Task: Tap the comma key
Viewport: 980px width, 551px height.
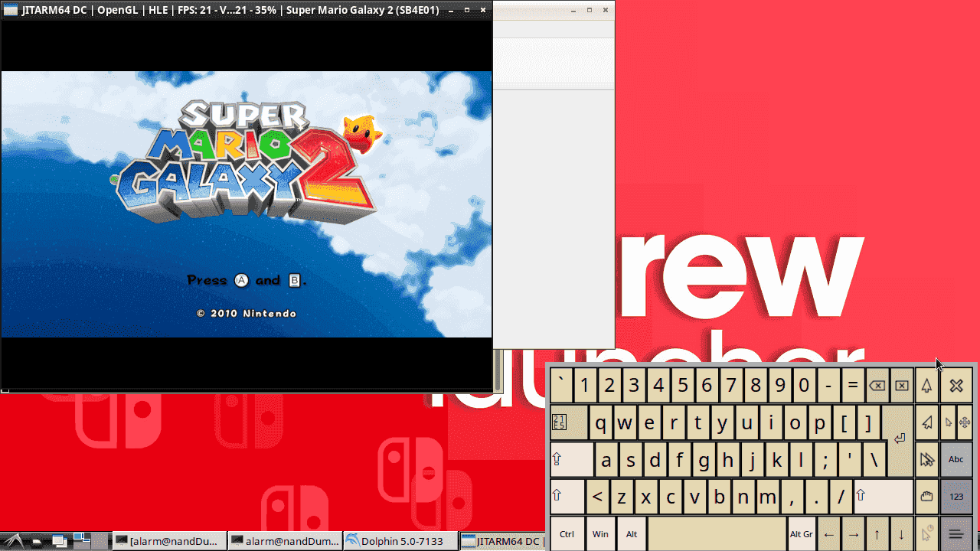Action: point(792,496)
